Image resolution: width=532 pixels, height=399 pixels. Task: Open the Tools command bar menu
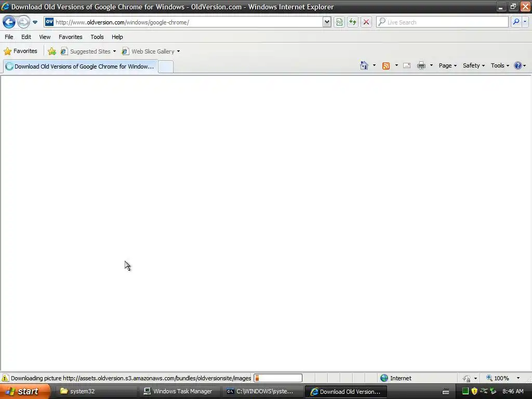pos(500,65)
